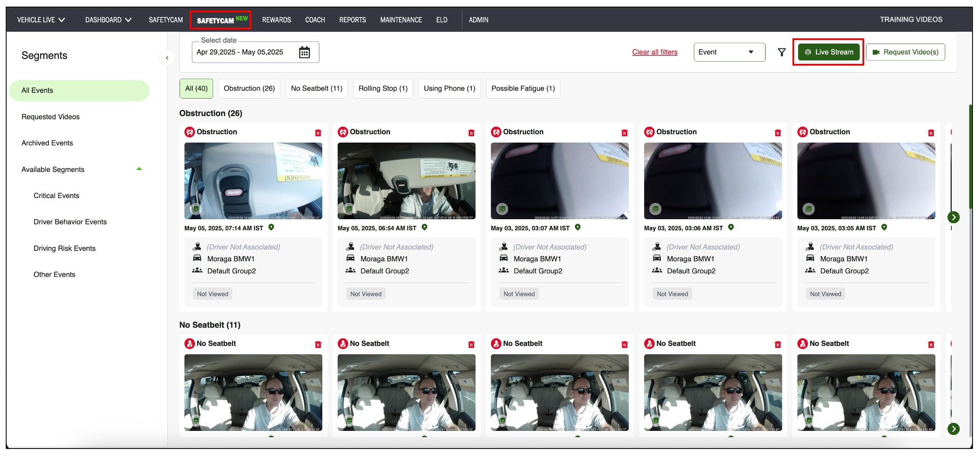The width and height of the screenshot is (980, 456).
Task: Clear all filters
Action: tap(655, 52)
